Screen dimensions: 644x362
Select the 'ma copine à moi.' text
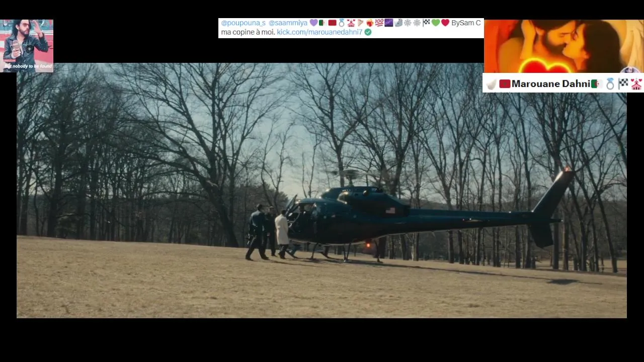click(x=248, y=32)
